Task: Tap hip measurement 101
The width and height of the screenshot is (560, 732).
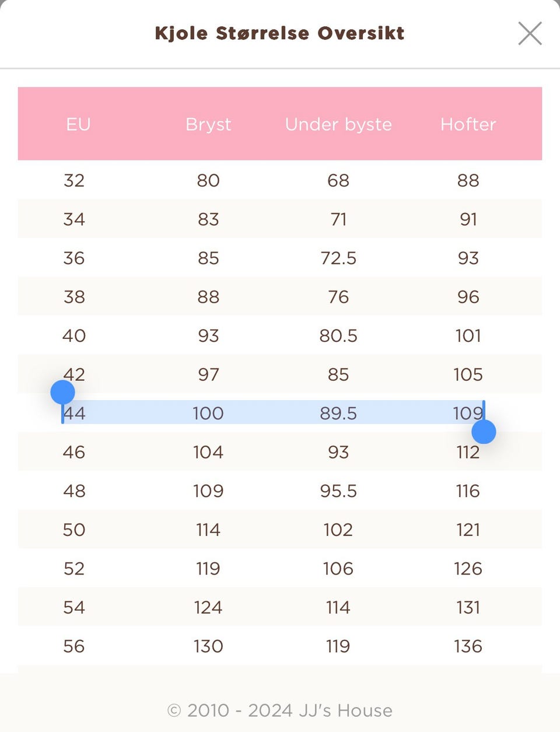Action: click(x=468, y=335)
